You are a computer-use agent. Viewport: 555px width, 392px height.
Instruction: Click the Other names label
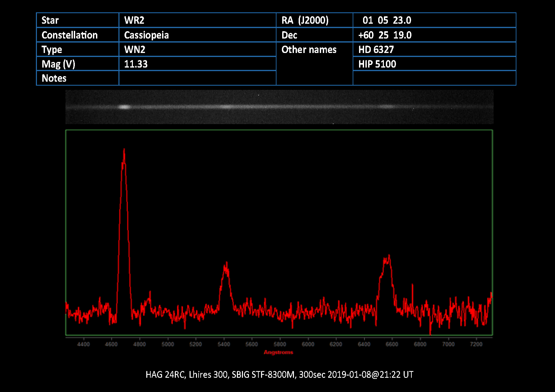(309, 50)
